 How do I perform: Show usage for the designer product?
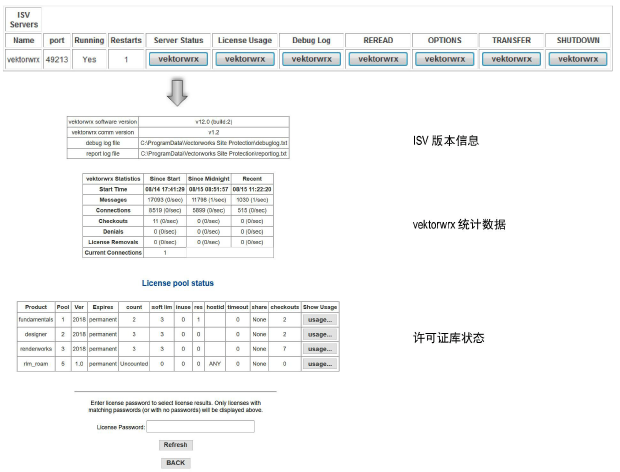319,334
